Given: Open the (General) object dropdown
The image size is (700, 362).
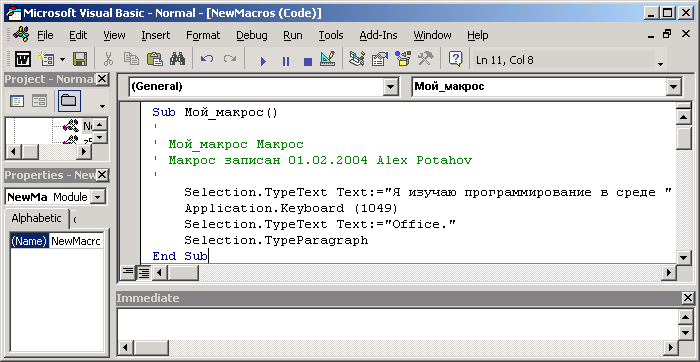Looking at the screenshot, I should (x=391, y=87).
